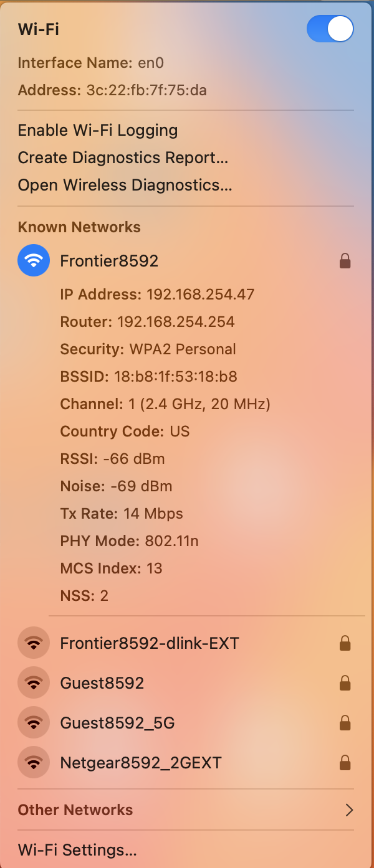Viewport: 374px width, 868px height.
Task: Click Wi-Fi icon next to Netgear8592_2GEXT
Action: [34, 762]
